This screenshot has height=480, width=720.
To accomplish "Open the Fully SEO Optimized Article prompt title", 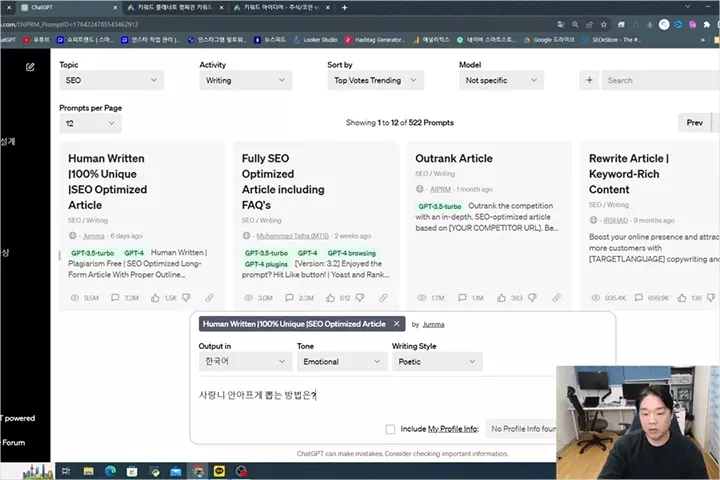I will pos(283,181).
